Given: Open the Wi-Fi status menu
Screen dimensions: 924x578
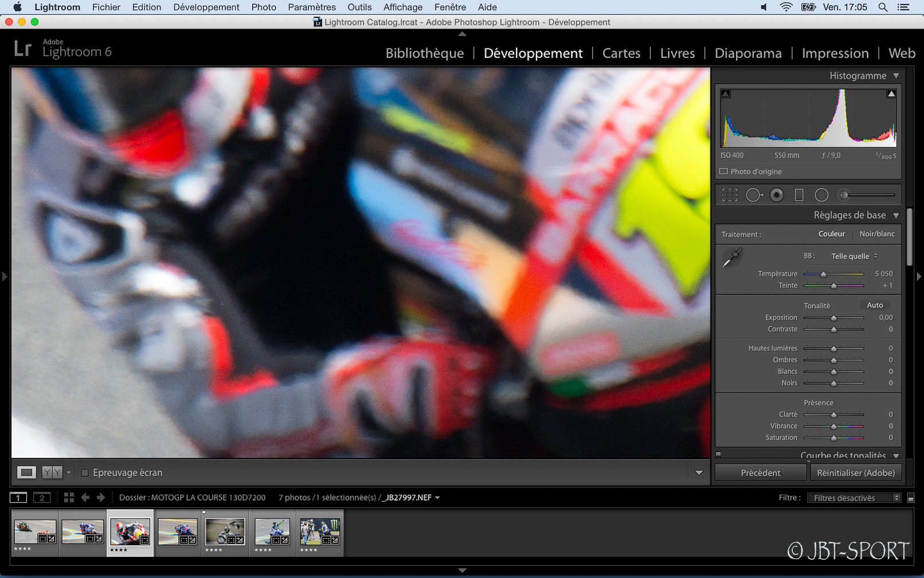Looking at the screenshot, I should (x=786, y=7).
